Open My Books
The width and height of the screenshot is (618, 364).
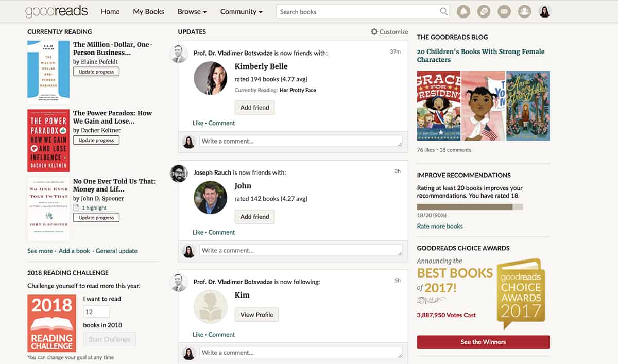pyautogui.click(x=148, y=11)
